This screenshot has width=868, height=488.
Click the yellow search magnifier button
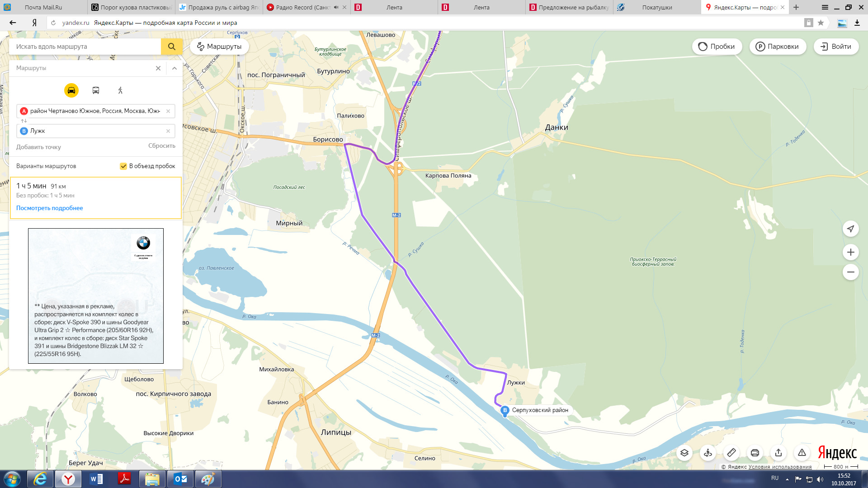click(x=171, y=47)
